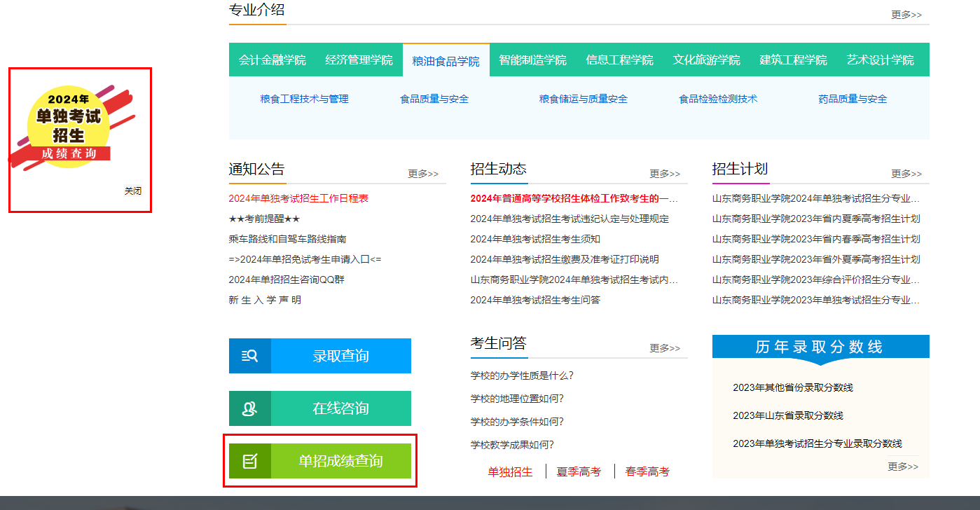980x510 pixels.
Task: Open the 学校的办学性质是什么？ question
Action: pyautogui.click(x=522, y=375)
